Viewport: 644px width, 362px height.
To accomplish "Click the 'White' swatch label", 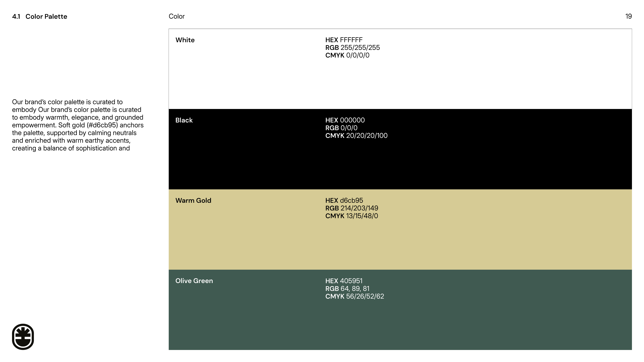I will click(x=185, y=40).
